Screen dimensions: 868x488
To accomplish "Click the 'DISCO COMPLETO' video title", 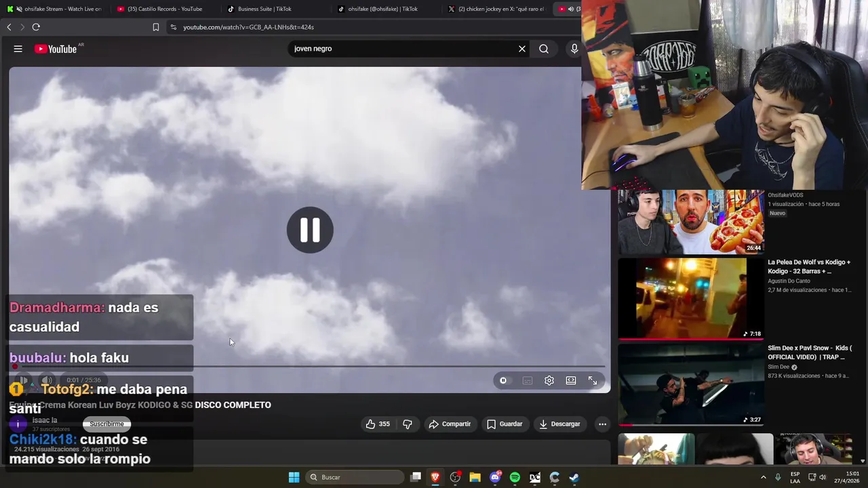I will click(233, 405).
